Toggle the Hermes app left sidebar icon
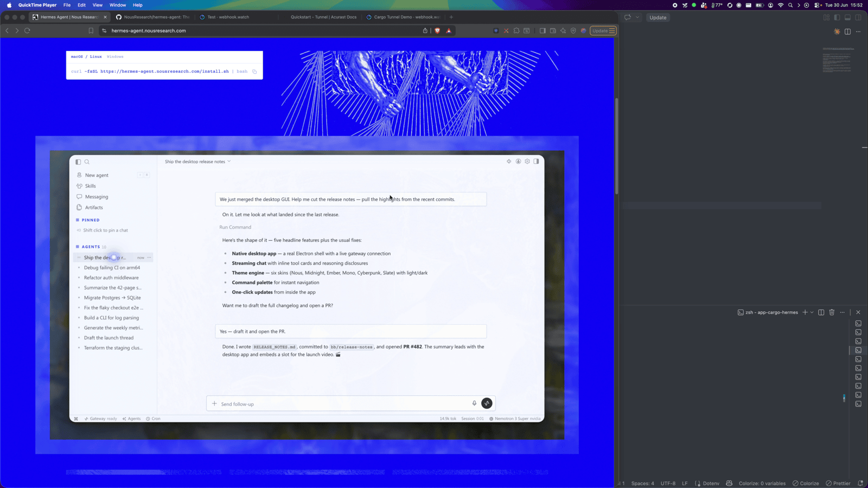Screen dimensions: 868x488 click(x=78, y=162)
